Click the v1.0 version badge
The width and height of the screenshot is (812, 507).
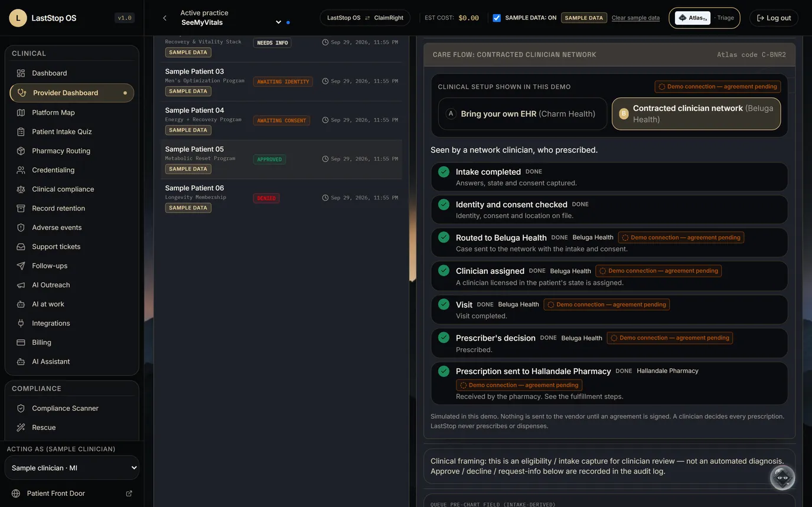click(x=125, y=18)
